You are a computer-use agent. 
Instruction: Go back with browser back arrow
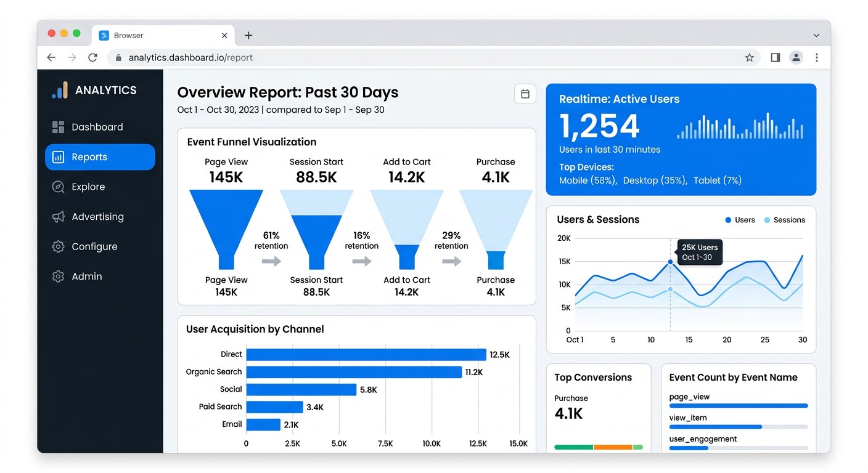51,57
